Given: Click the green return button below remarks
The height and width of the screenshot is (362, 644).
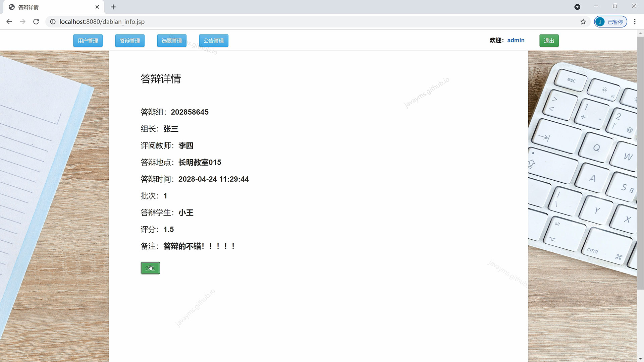Looking at the screenshot, I should (x=150, y=268).
